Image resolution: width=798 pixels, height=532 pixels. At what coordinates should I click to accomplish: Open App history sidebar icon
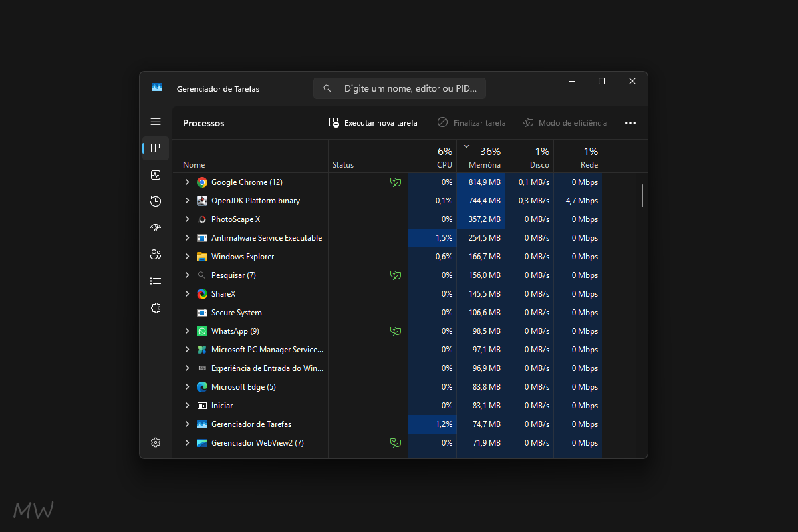coord(156,201)
